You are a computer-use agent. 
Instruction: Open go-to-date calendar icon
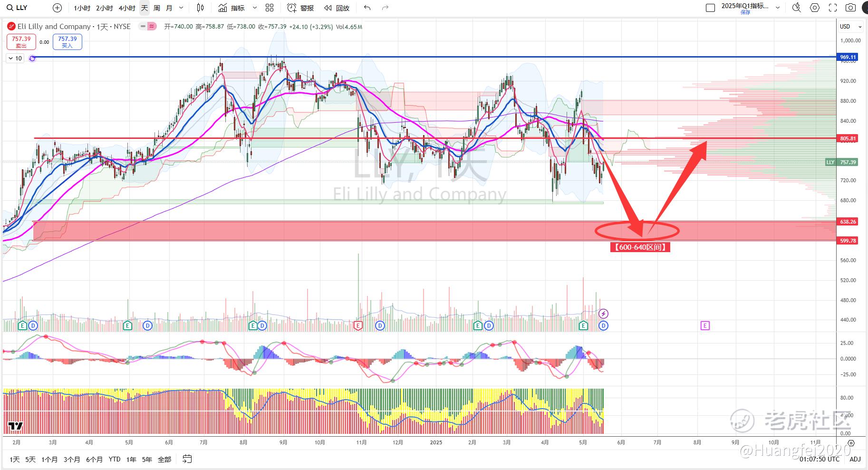[x=187, y=459]
